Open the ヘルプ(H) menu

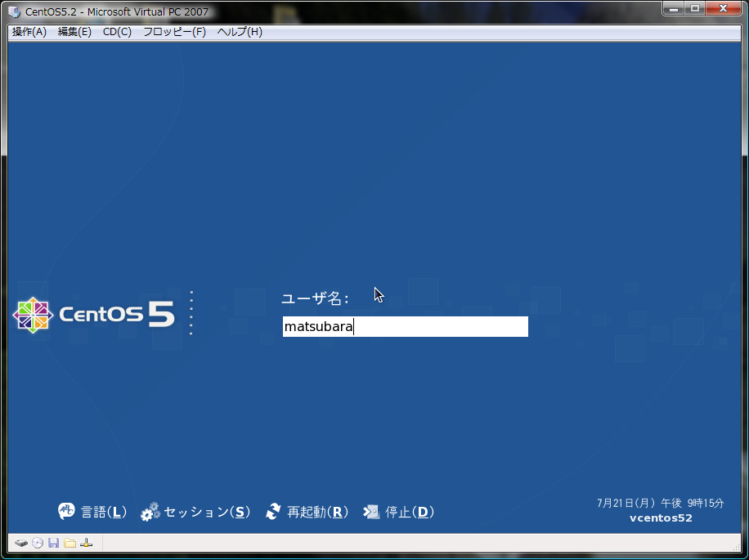tap(240, 32)
